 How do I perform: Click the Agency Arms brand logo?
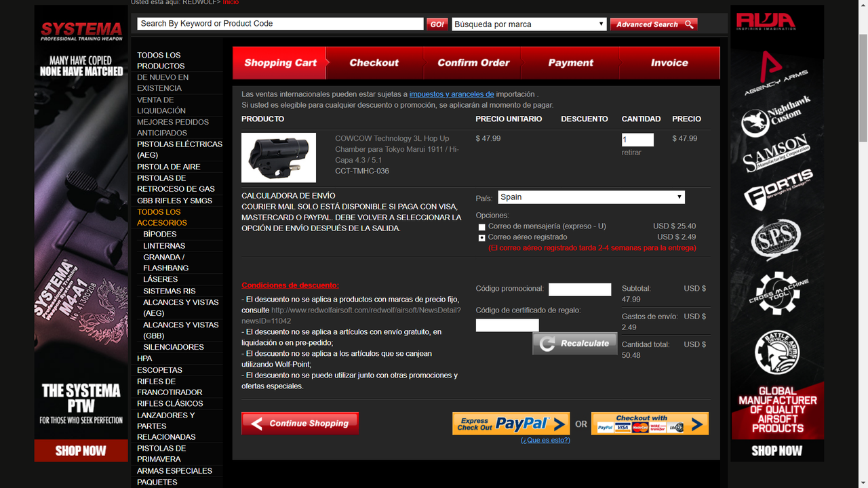click(x=776, y=73)
